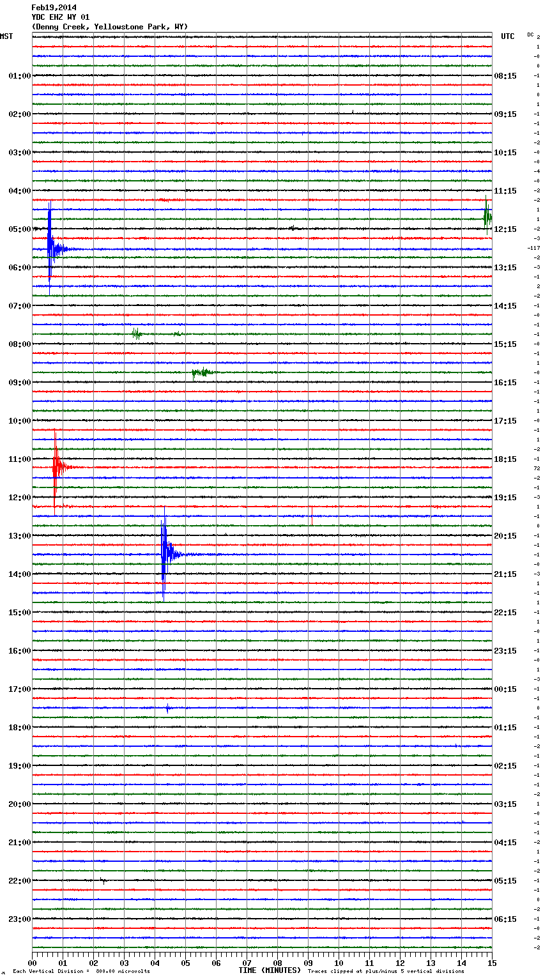Select the 06:00 MST time label

coord(19,268)
